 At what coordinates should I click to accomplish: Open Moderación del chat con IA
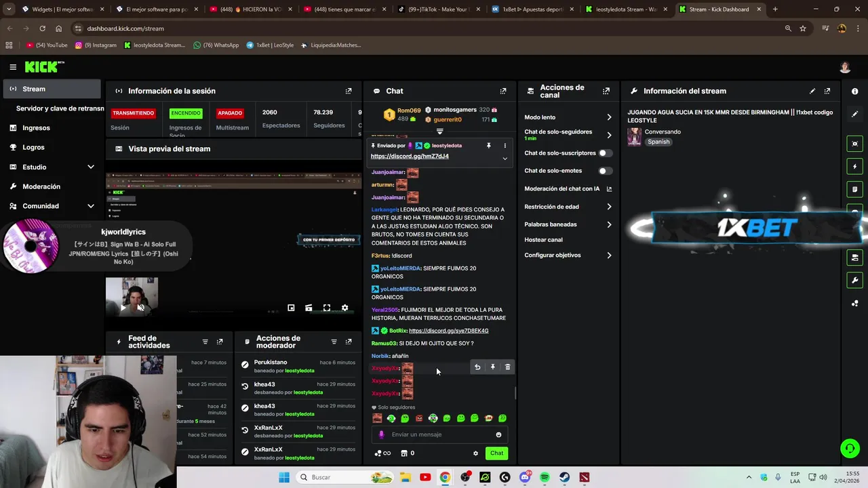(568, 189)
